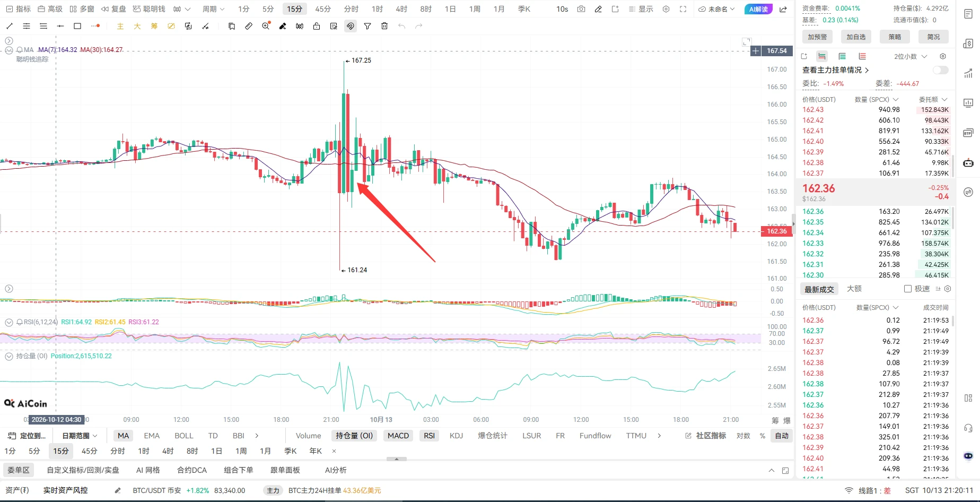Select the rectangle drawing tool

77,26
